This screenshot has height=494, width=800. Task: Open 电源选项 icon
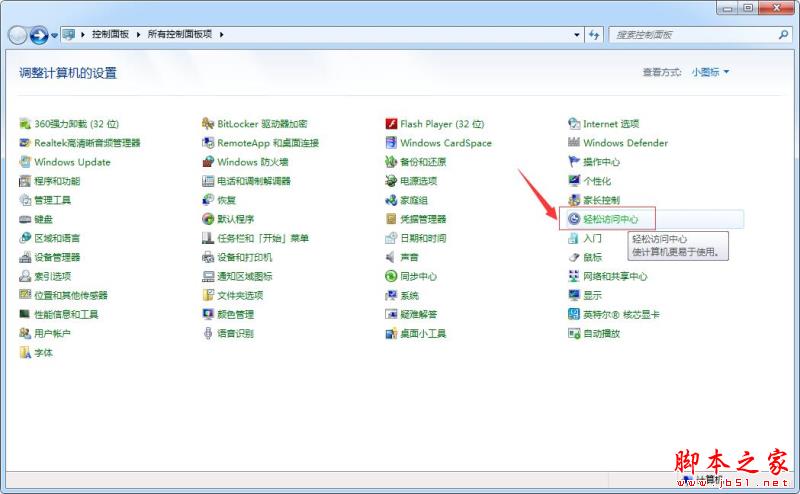(x=391, y=181)
